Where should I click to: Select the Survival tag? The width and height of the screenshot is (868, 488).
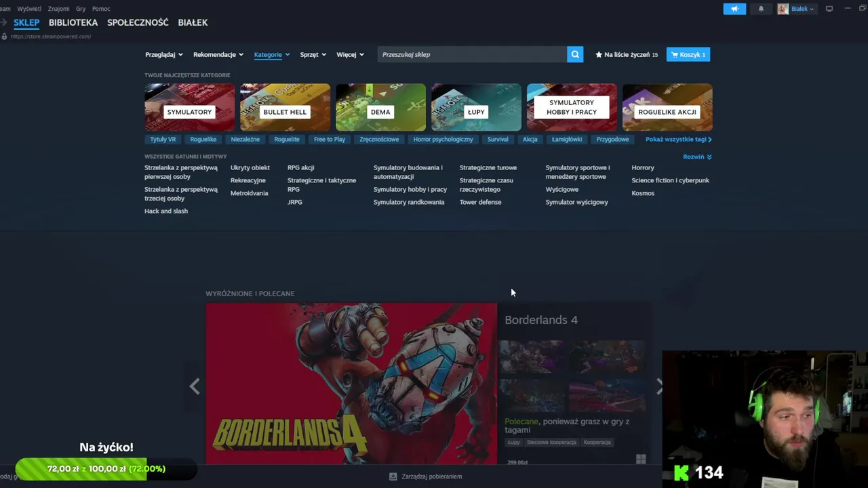pyautogui.click(x=498, y=139)
